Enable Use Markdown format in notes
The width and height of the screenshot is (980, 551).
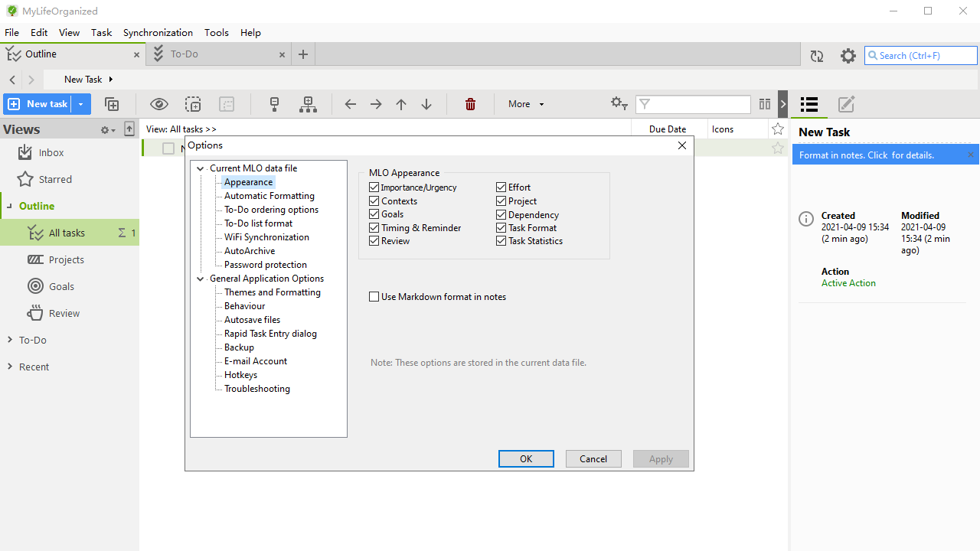point(374,297)
